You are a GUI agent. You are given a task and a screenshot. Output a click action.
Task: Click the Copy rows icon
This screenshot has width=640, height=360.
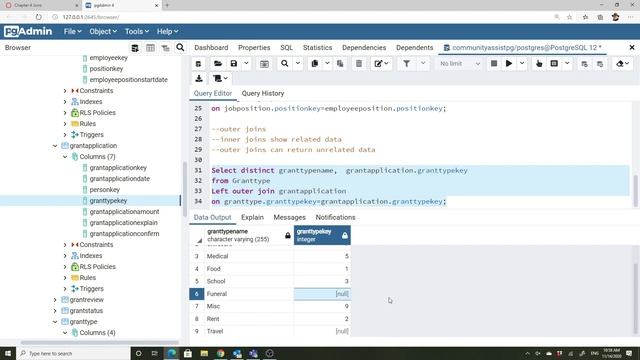pyautogui.click(x=315, y=64)
